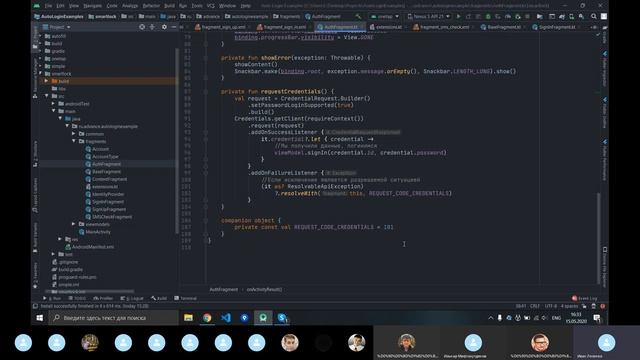
Task: Open the Logcat tool window
Action: 132,298
